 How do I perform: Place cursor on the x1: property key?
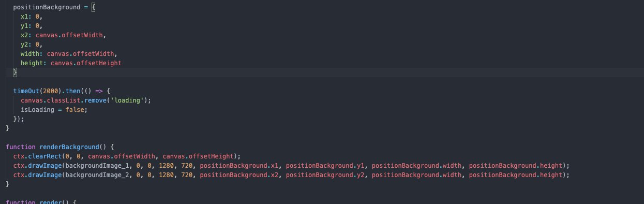(x=26, y=17)
